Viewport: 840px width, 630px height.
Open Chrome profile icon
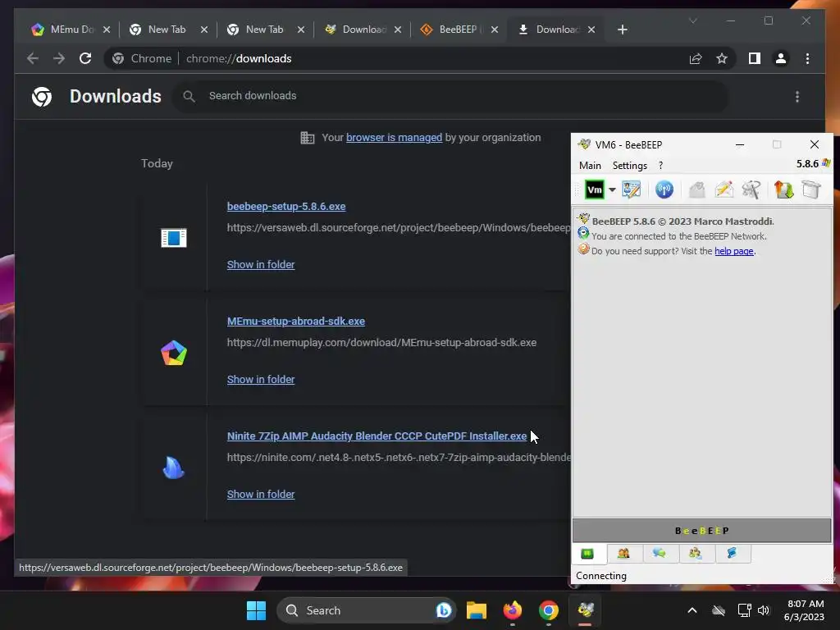pos(781,58)
